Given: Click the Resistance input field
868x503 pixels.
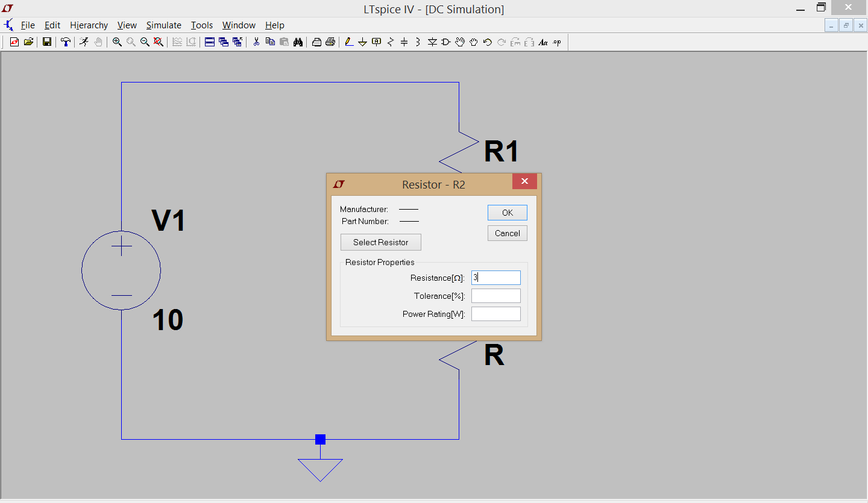Looking at the screenshot, I should tap(496, 278).
